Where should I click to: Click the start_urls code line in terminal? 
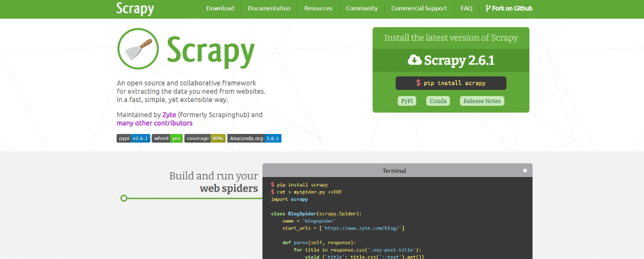coord(343,228)
